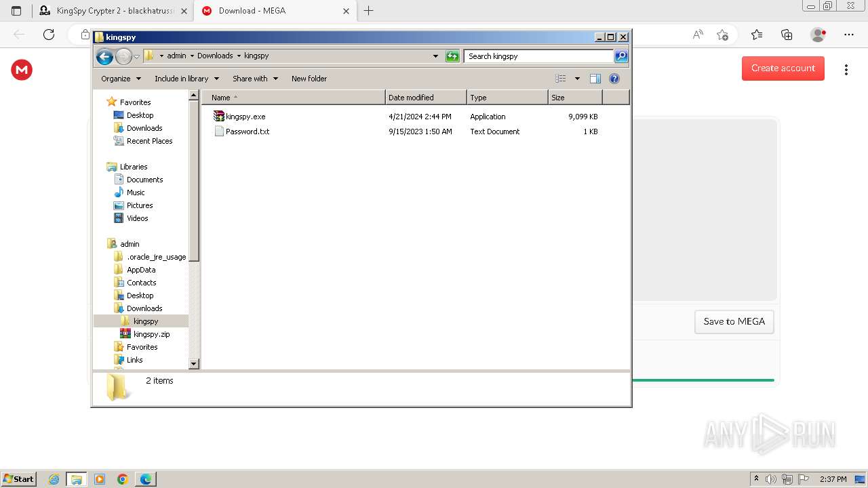Viewport: 868px width, 488px height.
Task: Click the green refresh address button
Action: coord(452,56)
